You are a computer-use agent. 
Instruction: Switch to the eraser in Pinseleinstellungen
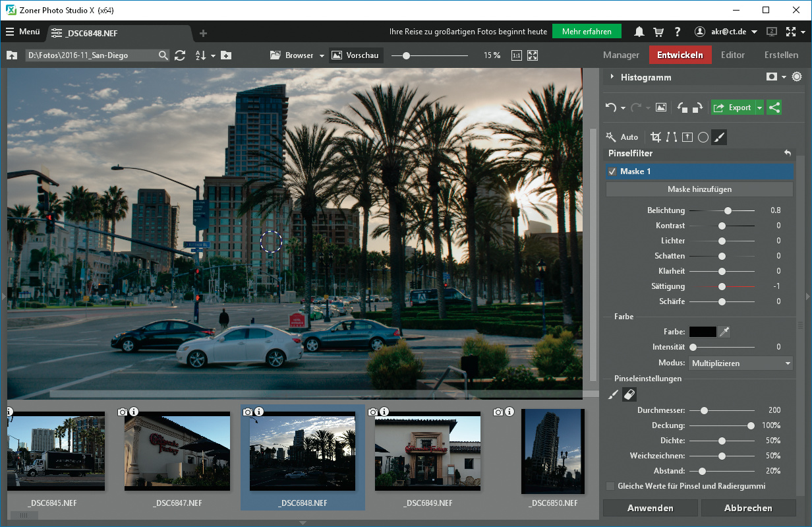click(629, 394)
